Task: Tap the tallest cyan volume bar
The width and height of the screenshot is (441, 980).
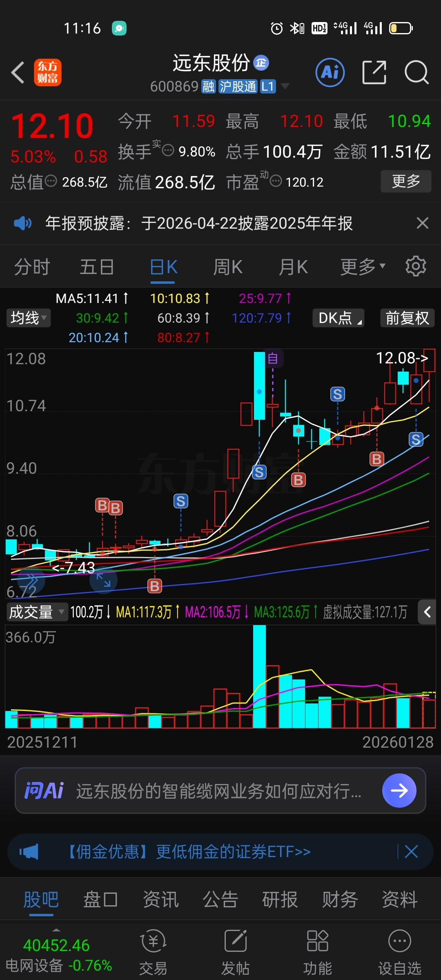Action: tap(259, 677)
